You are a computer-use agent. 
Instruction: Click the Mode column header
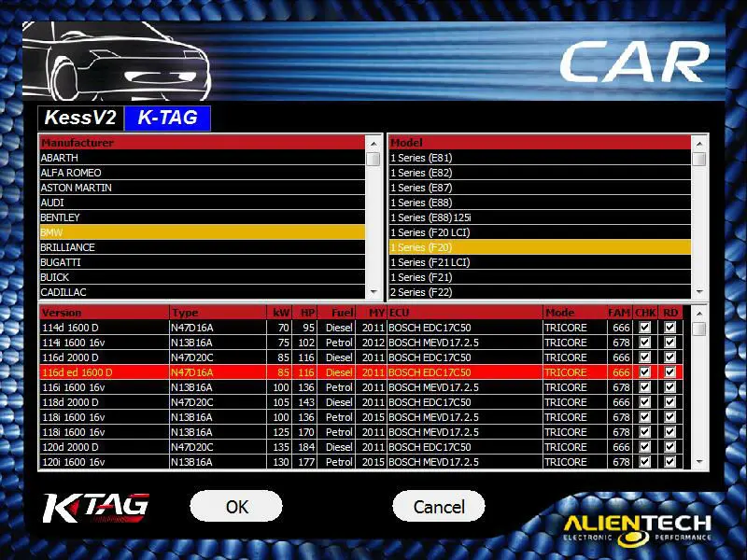575,313
